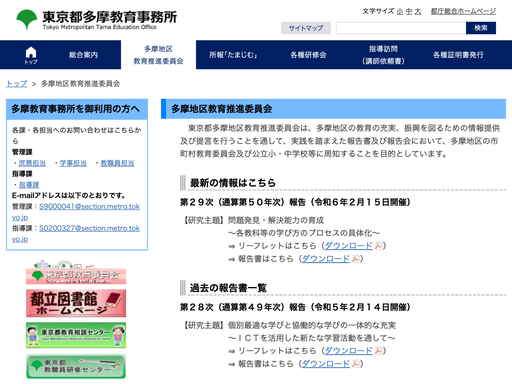
Task: Open PDF icon for 28th leaflet download
Action: pos(378,351)
